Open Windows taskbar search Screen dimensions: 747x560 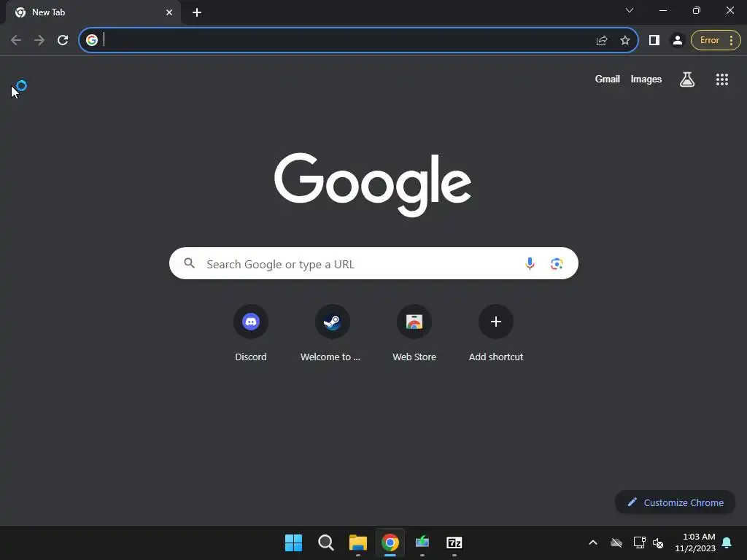(x=326, y=542)
